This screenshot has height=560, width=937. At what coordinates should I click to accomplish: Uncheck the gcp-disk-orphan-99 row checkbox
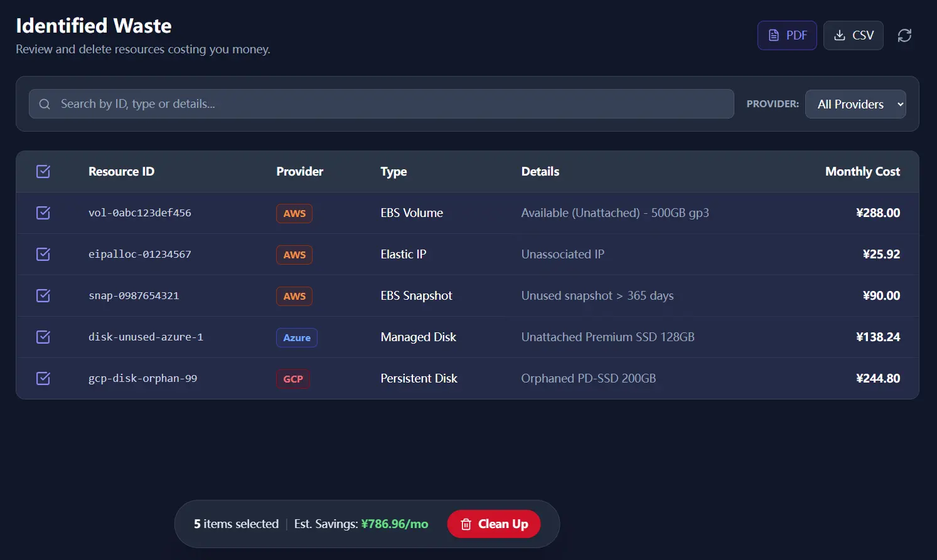click(43, 378)
